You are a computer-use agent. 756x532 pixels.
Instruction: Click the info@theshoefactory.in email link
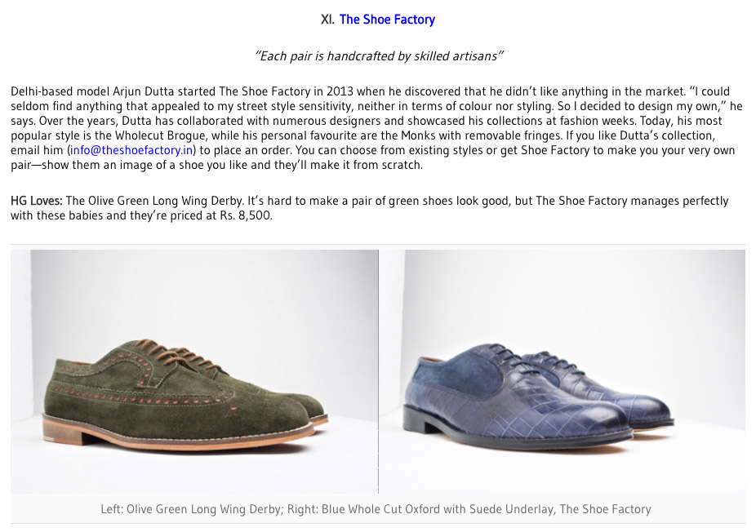(131, 150)
